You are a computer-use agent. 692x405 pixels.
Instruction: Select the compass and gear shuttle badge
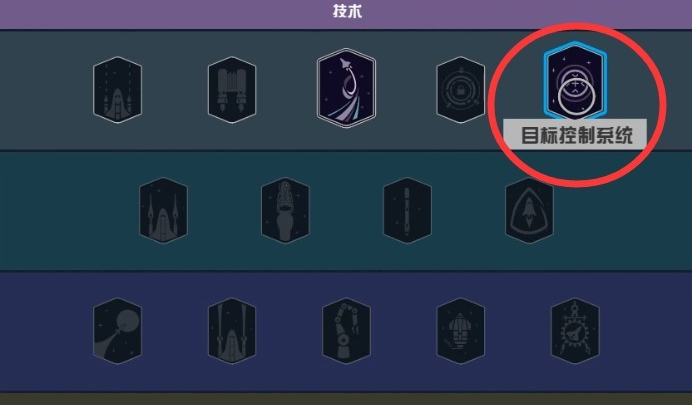coord(575,331)
